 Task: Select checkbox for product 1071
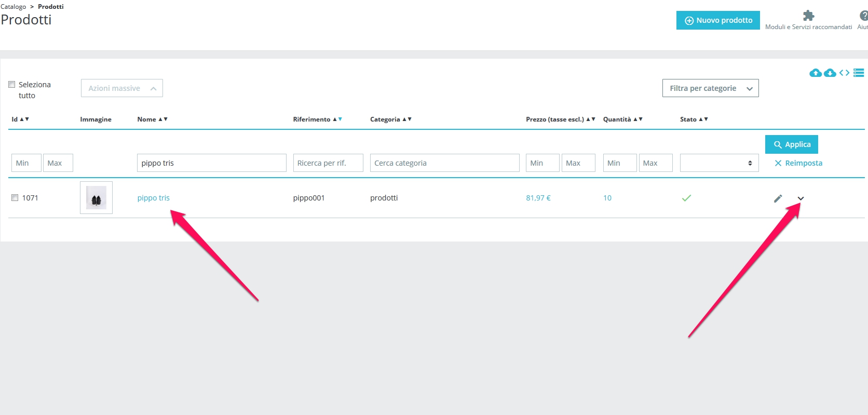(15, 198)
